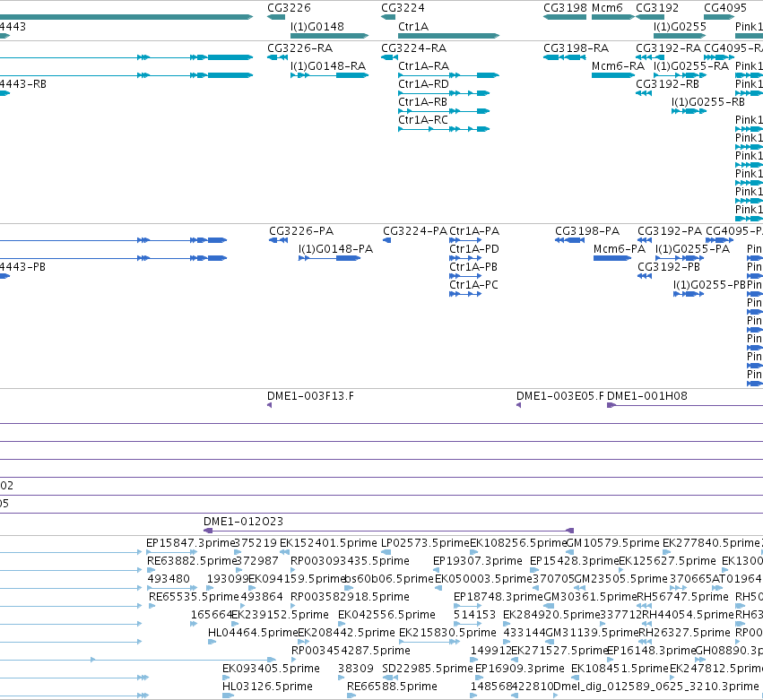
Task: Select transcript label CG3226-RA
Action: pyautogui.click(x=299, y=48)
